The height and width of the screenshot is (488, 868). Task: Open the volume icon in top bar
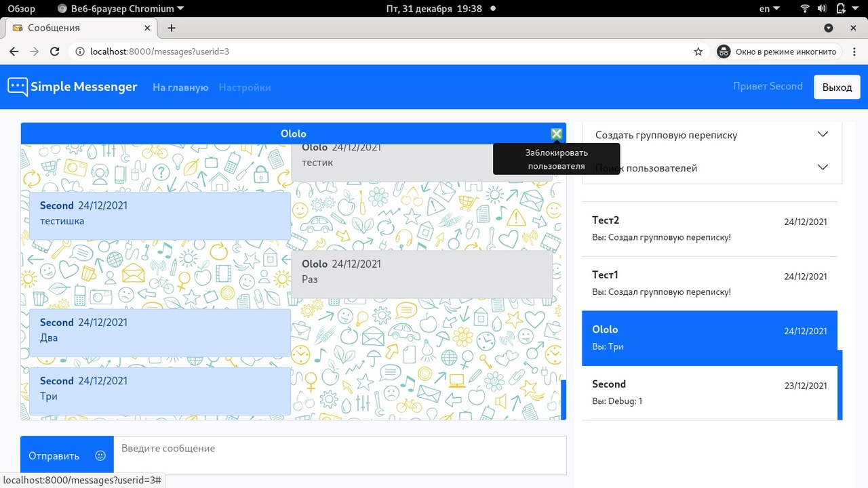823,9
